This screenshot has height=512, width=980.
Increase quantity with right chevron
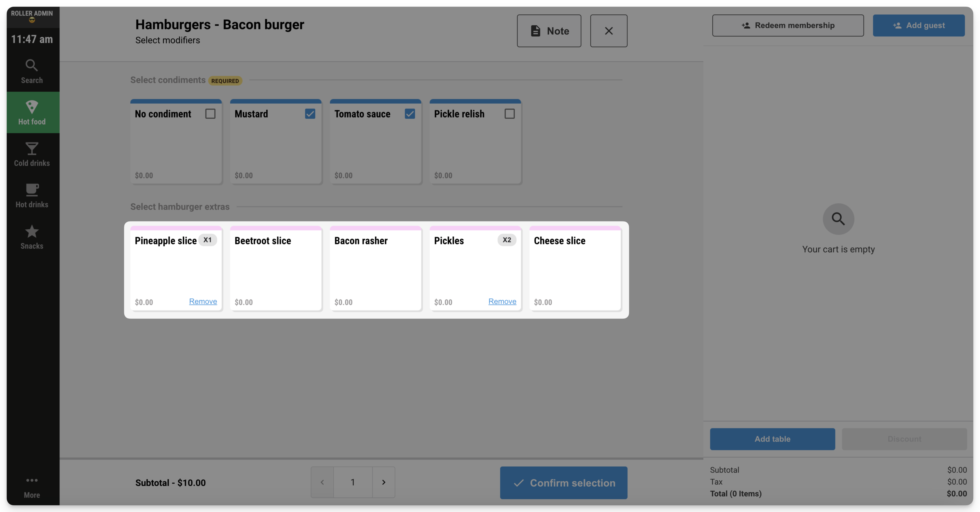pos(384,482)
